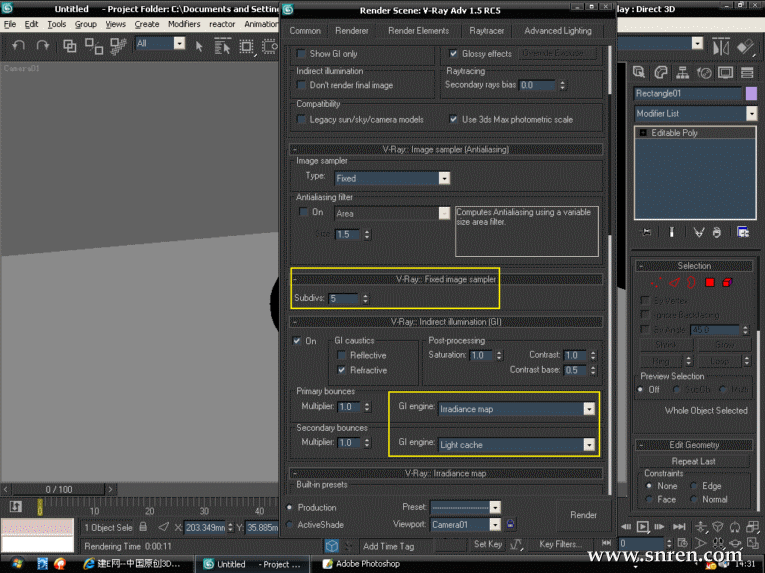The image size is (765, 573).
Task: Click the Undo arrow in main toolbar
Action: [x=18, y=46]
